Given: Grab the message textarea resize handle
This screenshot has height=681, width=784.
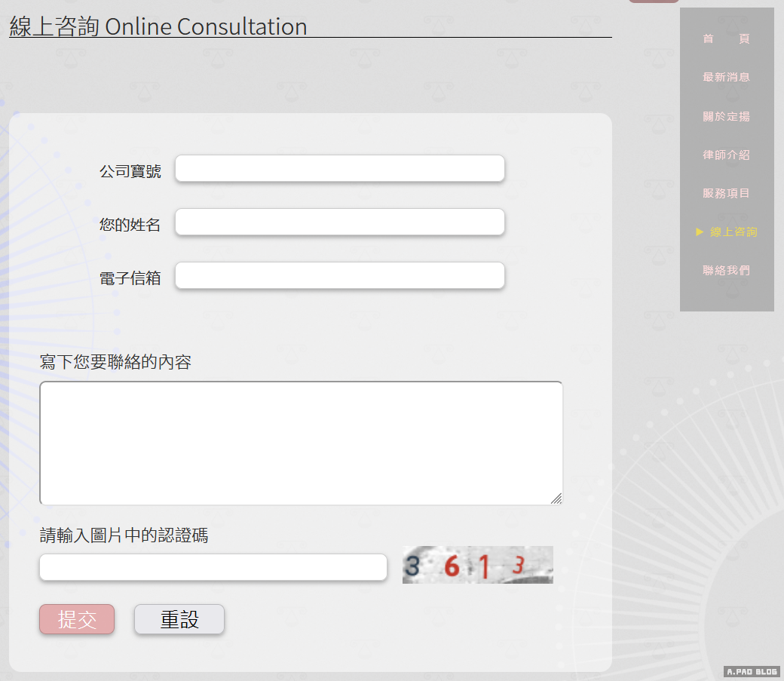Looking at the screenshot, I should 556,498.
